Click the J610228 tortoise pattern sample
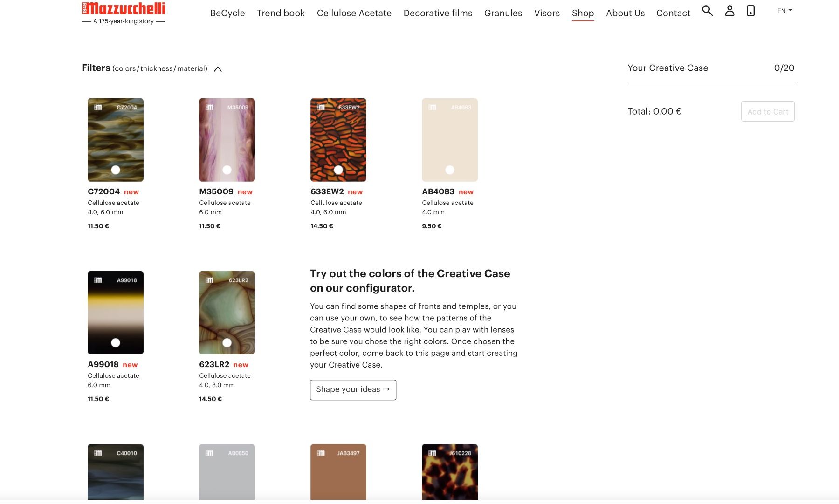This screenshot has width=839, height=504. (x=450, y=472)
